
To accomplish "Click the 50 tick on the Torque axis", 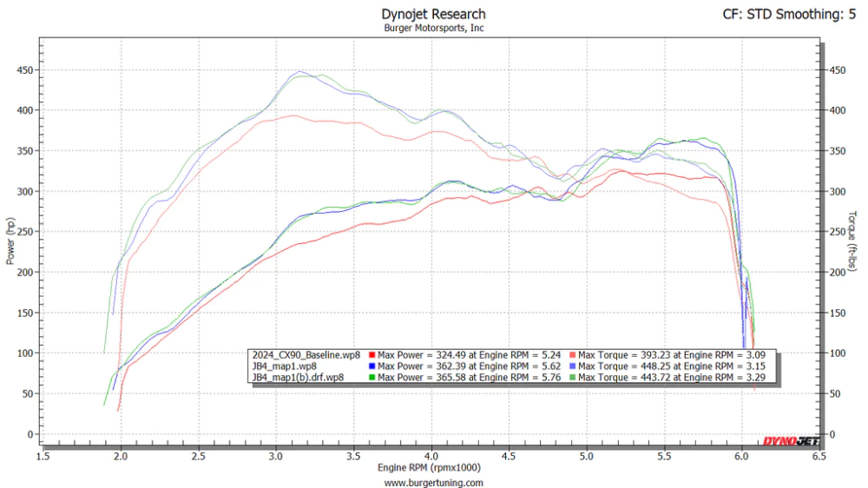I will 835,394.
